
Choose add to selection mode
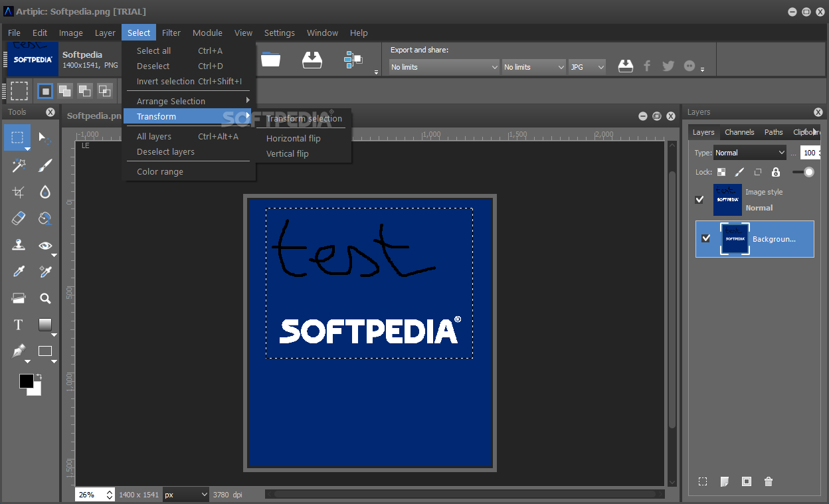(x=65, y=91)
